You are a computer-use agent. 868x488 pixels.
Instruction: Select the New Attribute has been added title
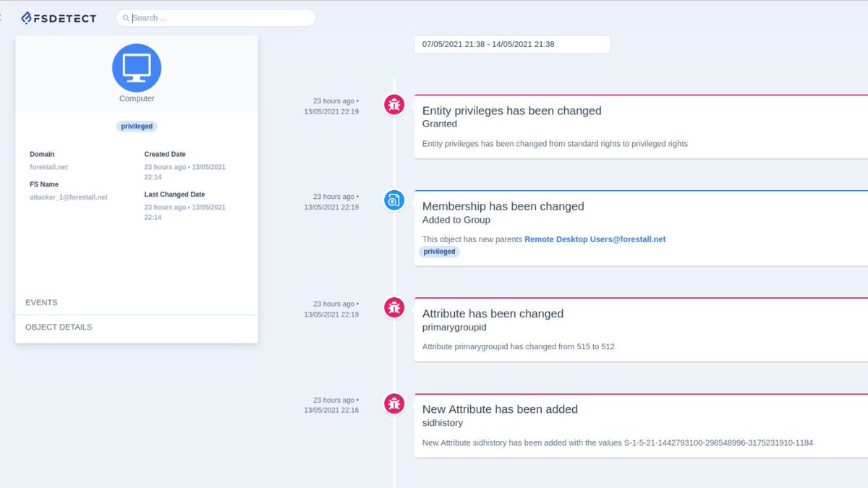500,409
